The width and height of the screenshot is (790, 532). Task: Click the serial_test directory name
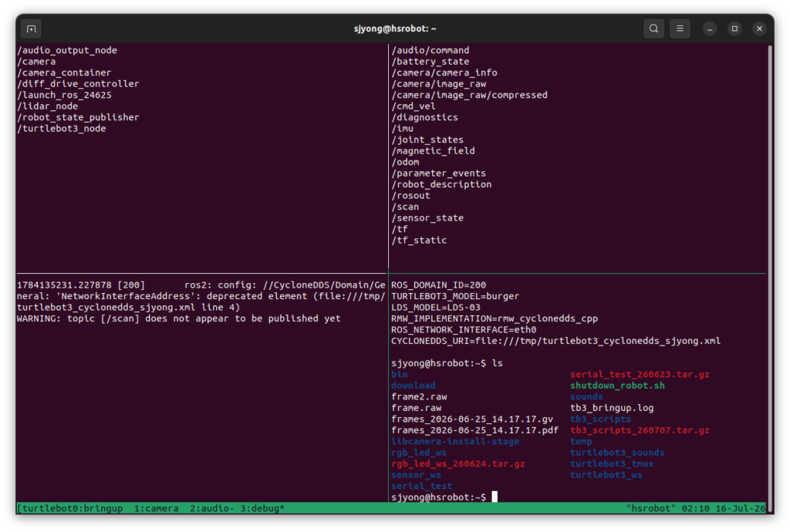[x=422, y=487]
